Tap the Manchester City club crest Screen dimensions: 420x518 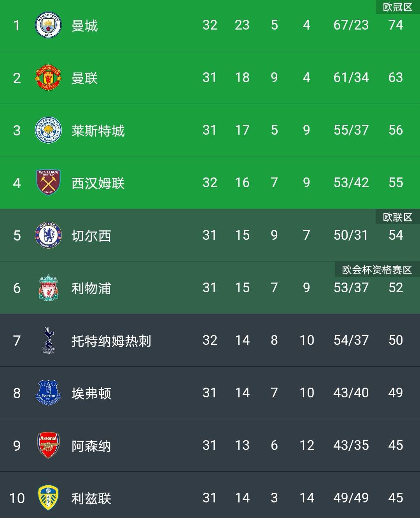48,25
